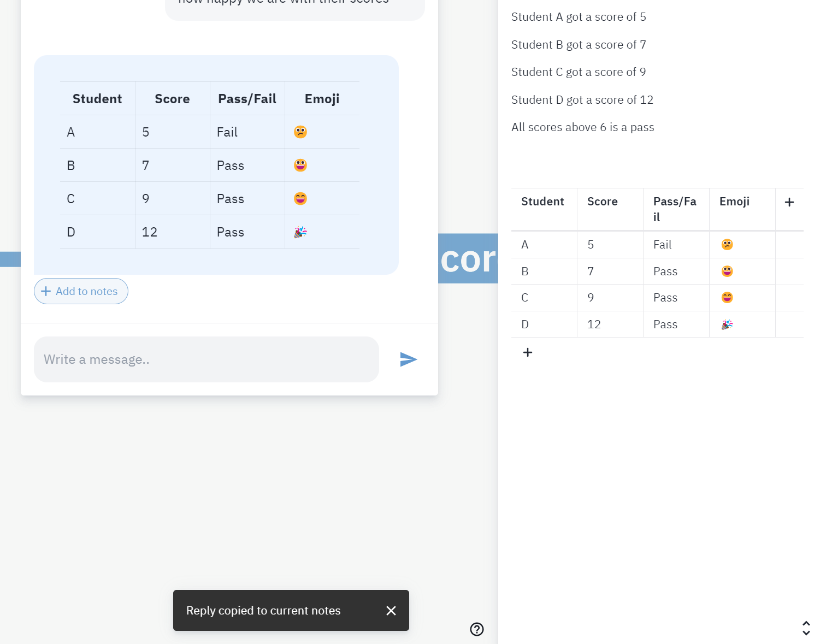
Task: Send the chat message with the arrow icon
Action: pyautogui.click(x=409, y=359)
